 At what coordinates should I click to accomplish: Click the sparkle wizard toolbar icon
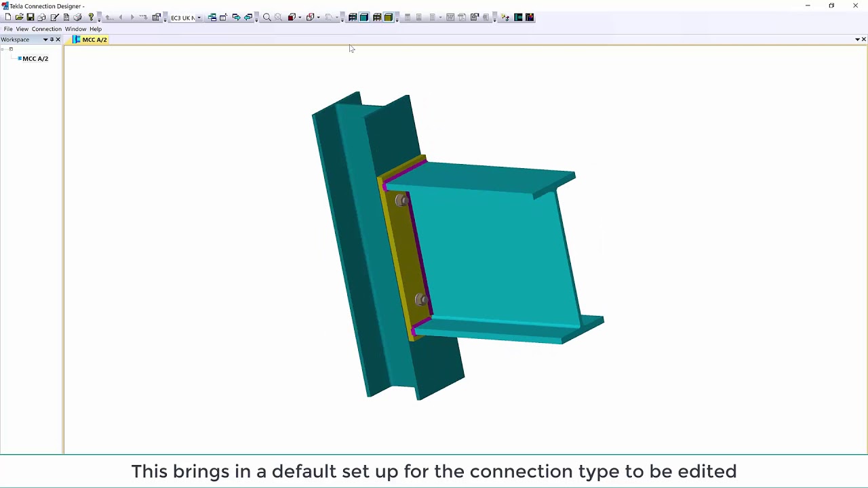point(505,17)
